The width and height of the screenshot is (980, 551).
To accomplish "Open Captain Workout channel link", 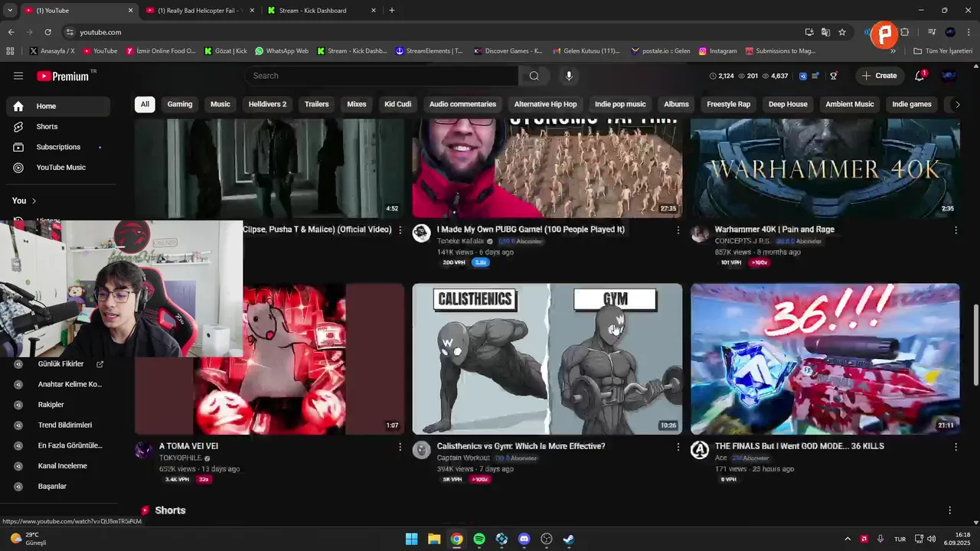I will (463, 458).
